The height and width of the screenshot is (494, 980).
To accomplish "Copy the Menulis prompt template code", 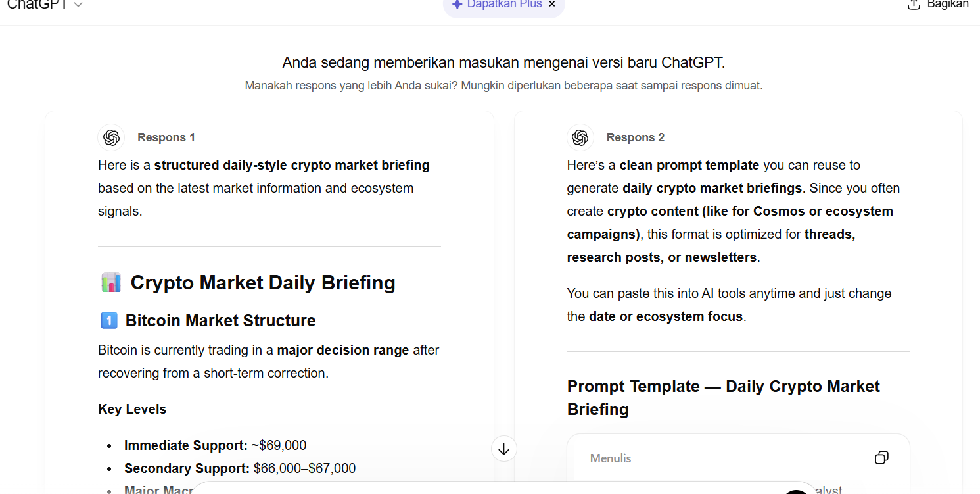I will point(882,458).
